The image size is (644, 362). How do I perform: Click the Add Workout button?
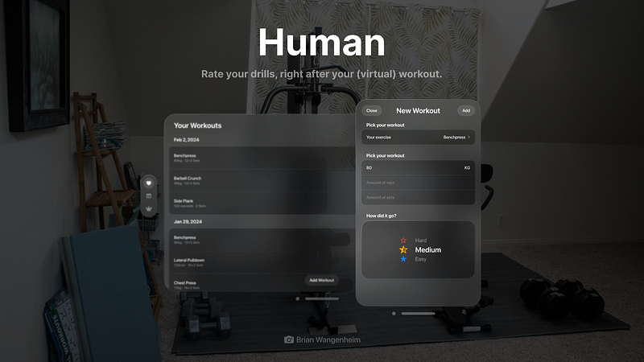(x=321, y=280)
